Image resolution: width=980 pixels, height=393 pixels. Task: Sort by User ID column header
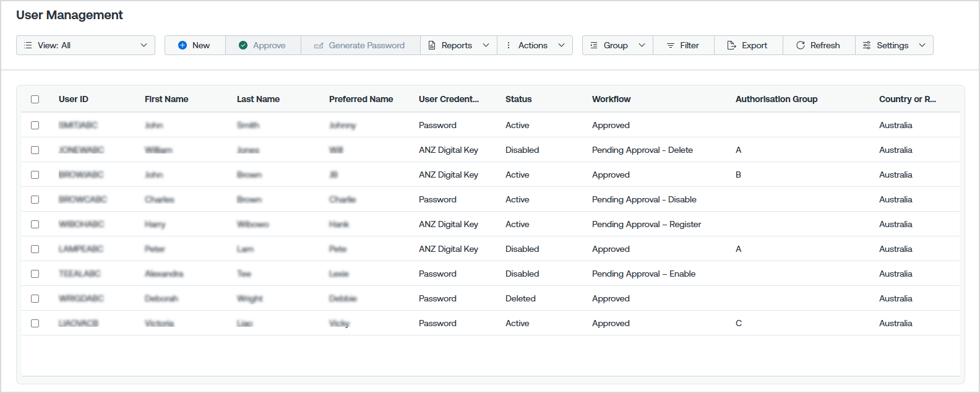click(74, 99)
